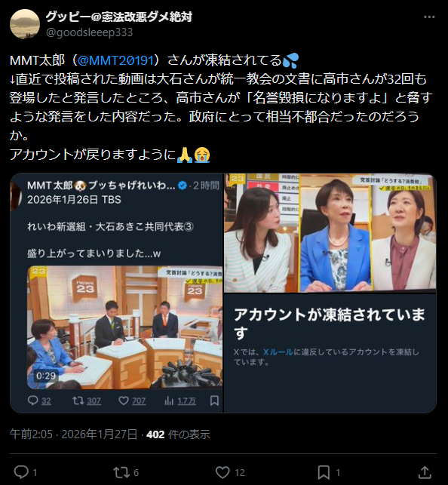448x485 pixels.
Task: Open the 午前2:05 2026年1月27日 timestamp
Action: (x=73, y=434)
